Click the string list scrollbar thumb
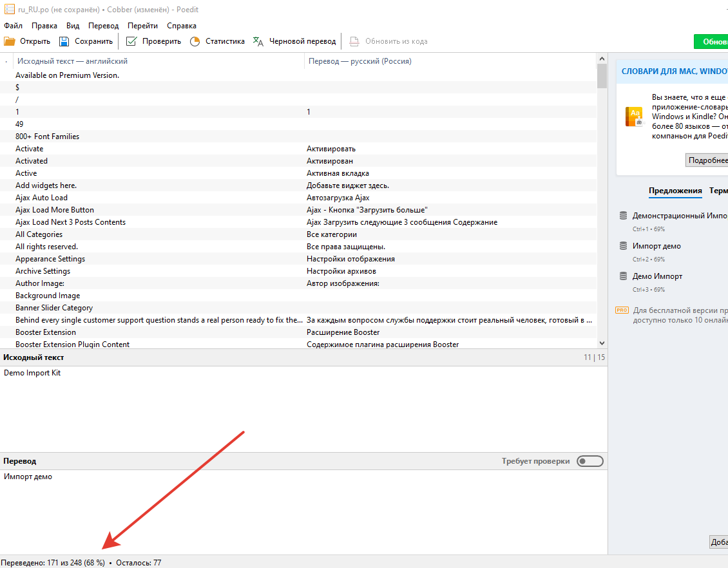Screen dimensions: 728x568 602,76
